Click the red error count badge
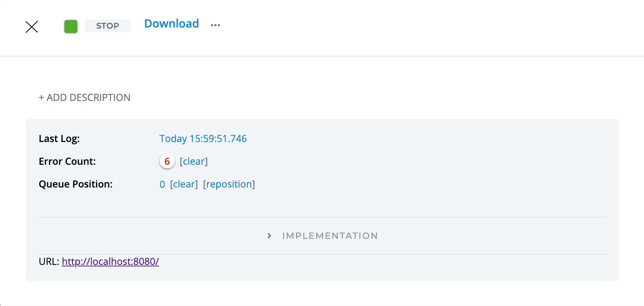This screenshot has height=306, width=644. (x=167, y=161)
